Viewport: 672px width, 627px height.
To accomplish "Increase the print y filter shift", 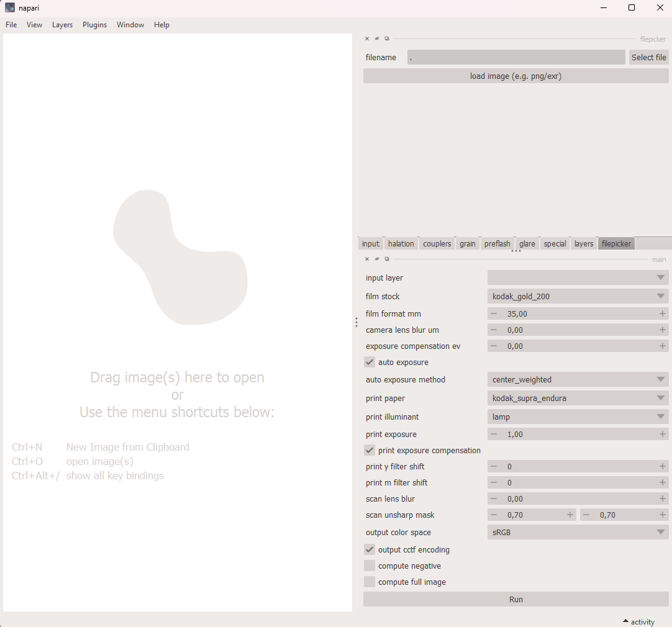I will coord(663,467).
